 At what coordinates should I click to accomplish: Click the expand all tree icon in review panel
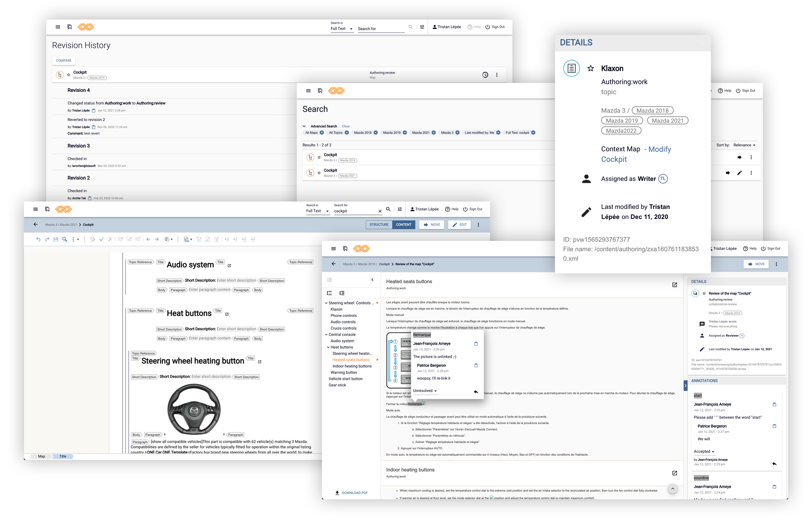pyautogui.click(x=342, y=293)
